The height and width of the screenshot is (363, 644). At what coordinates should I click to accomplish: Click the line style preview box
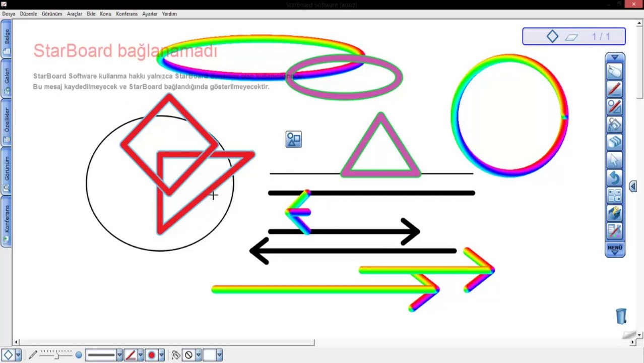pyautogui.click(x=101, y=355)
